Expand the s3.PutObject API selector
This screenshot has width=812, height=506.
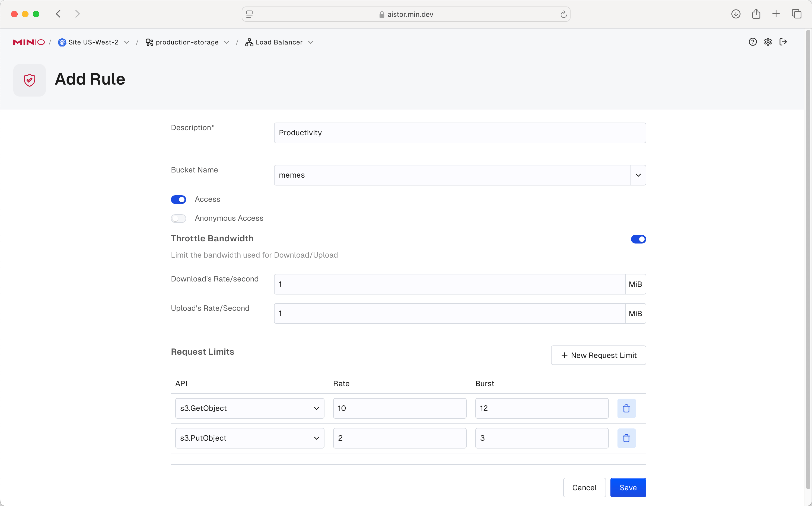click(x=317, y=438)
